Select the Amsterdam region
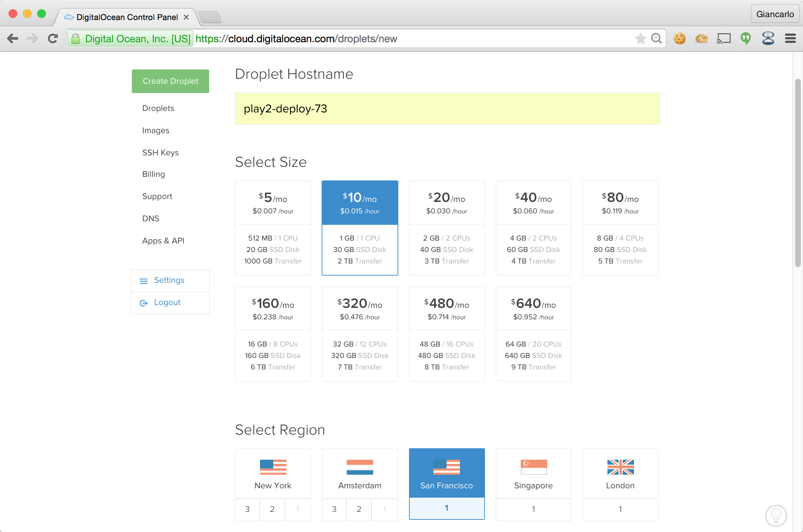Screen dimensions: 803x532 (360, 473)
